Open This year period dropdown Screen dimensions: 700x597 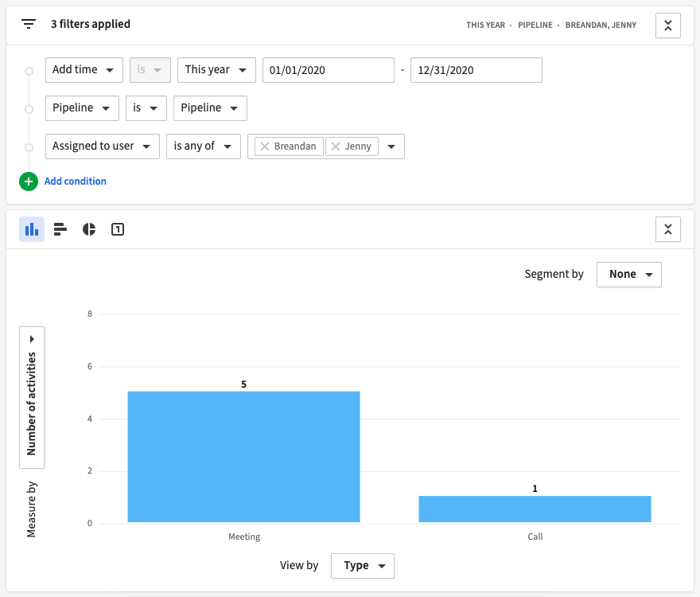[x=216, y=70]
